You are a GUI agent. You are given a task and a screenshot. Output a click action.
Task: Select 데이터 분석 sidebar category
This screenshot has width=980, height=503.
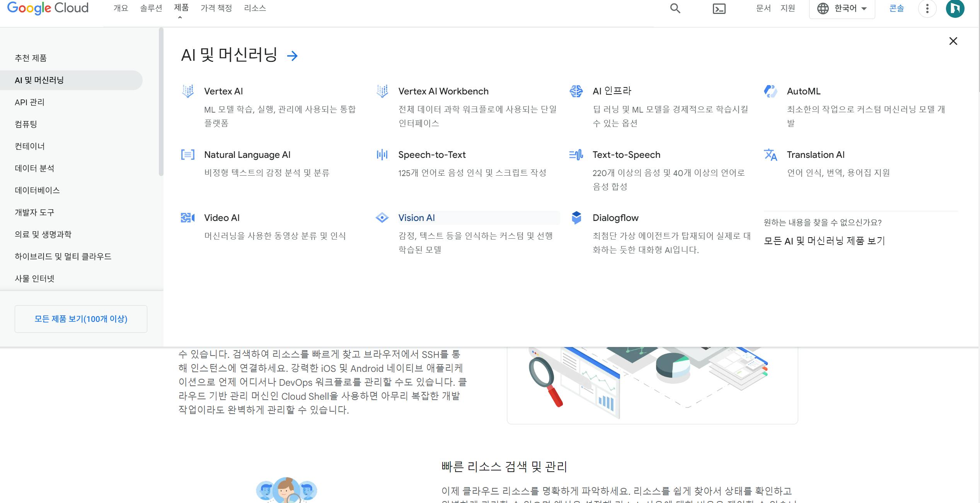click(x=34, y=168)
